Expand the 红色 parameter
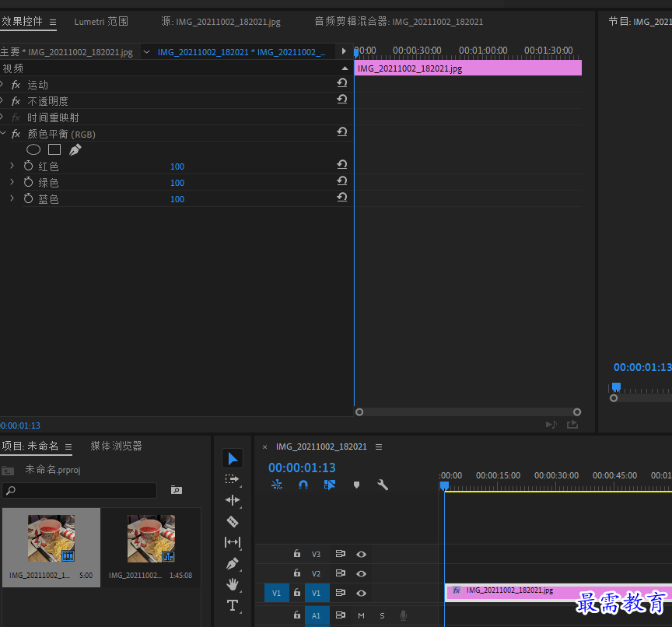The image size is (672, 627). coord(12,166)
